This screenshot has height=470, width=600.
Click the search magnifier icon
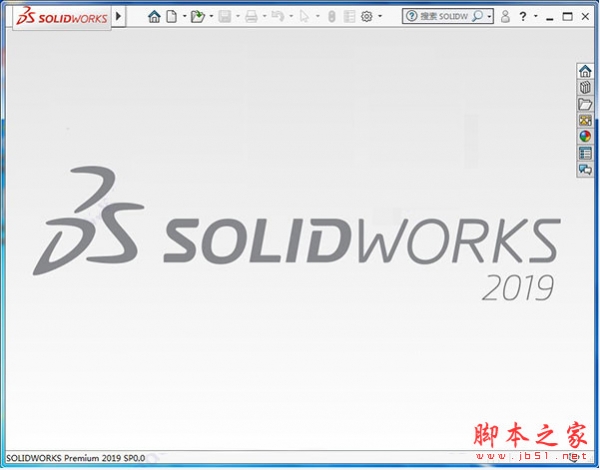477,16
